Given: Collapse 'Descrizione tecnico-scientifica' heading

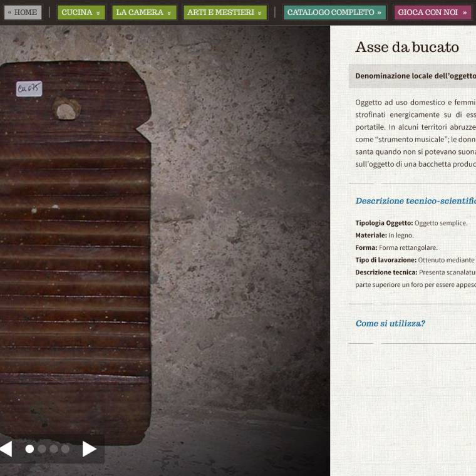Looking at the screenshot, I should point(416,200).
